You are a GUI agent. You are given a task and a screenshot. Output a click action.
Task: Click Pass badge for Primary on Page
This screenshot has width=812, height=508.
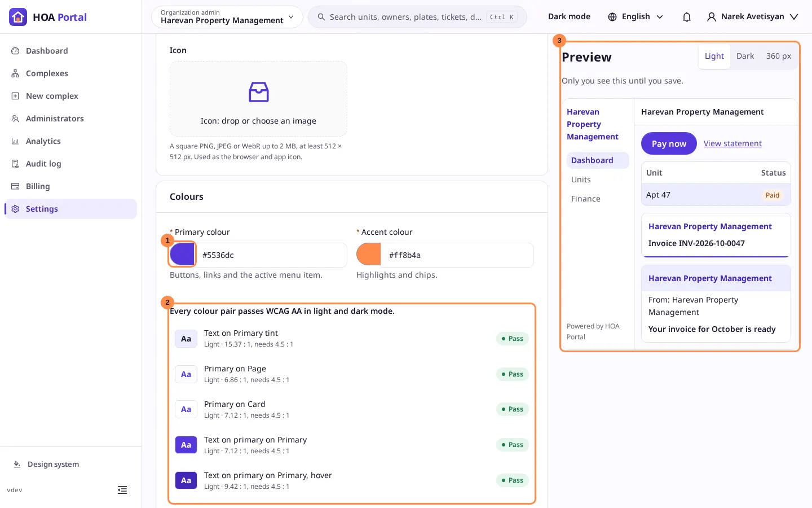coord(513,374)
